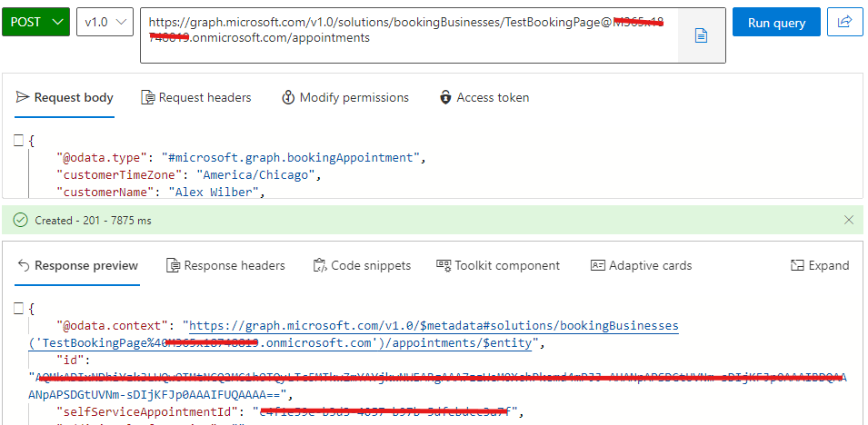Open the Toolkit component tab
Image resolution: width=868 pixels, height=425 pixels.
click(x=498, y=266)
